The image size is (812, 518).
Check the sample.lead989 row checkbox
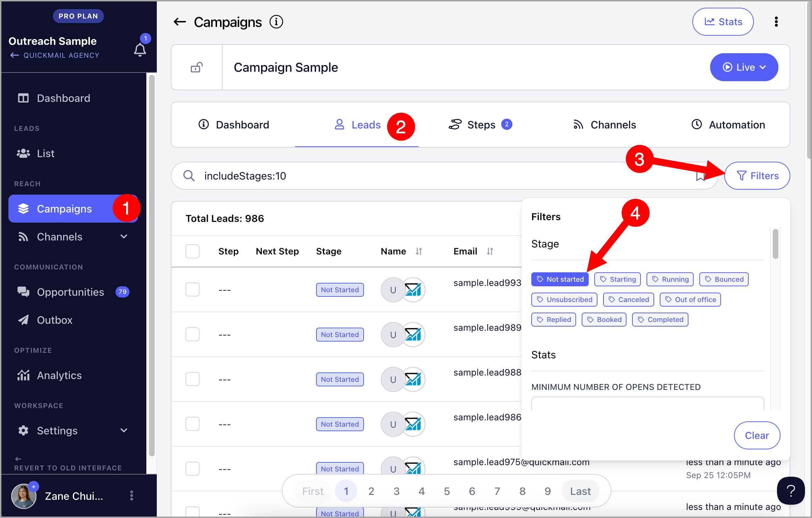click(x=192, y=335)
